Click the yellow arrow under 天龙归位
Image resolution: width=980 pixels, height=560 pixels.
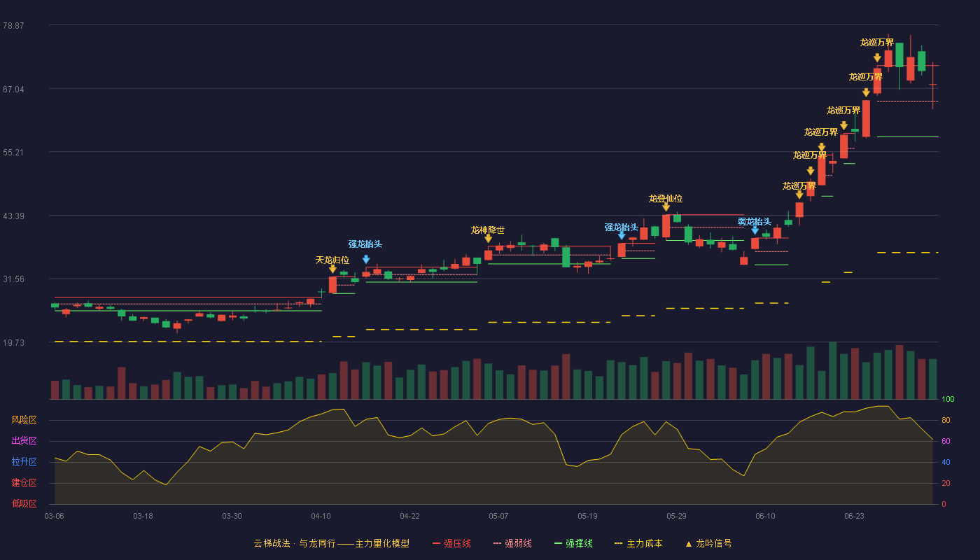click(332, 269)
